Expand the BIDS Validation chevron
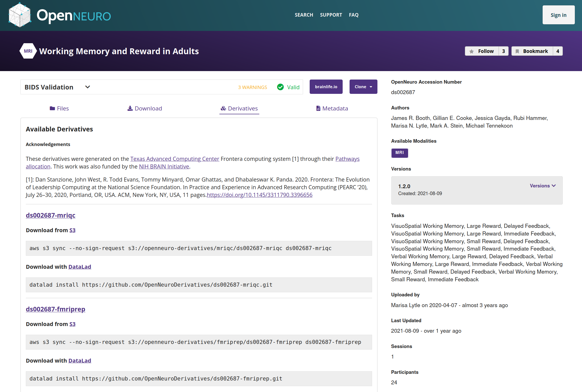The width and height of the screenshot is (582, 392). pos(87,87)
